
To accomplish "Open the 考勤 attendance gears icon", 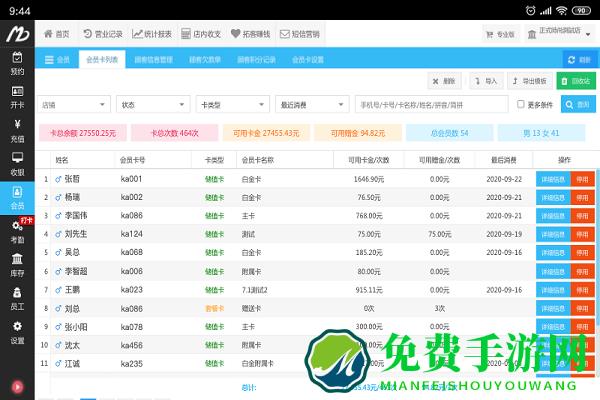I will coord(17,232).
